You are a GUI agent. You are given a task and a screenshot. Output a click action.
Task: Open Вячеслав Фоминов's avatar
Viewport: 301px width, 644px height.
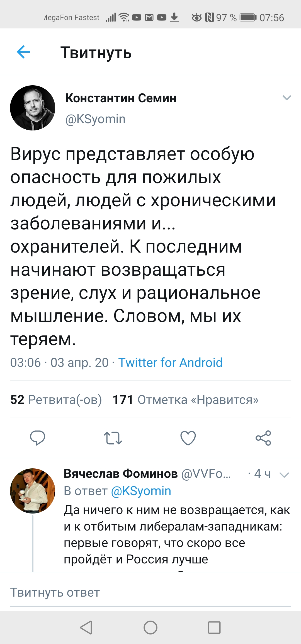[x=33, y=491]
